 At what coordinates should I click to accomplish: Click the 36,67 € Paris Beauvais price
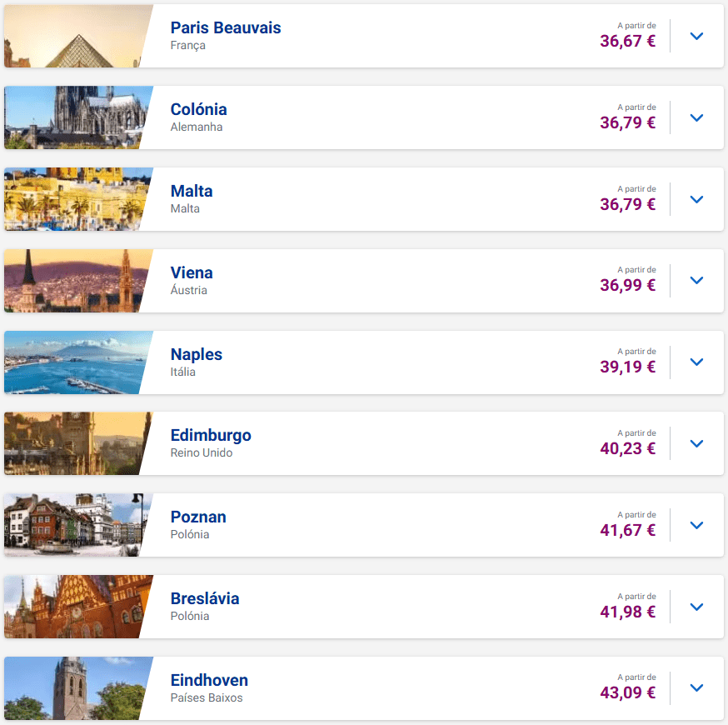(627, 41)
